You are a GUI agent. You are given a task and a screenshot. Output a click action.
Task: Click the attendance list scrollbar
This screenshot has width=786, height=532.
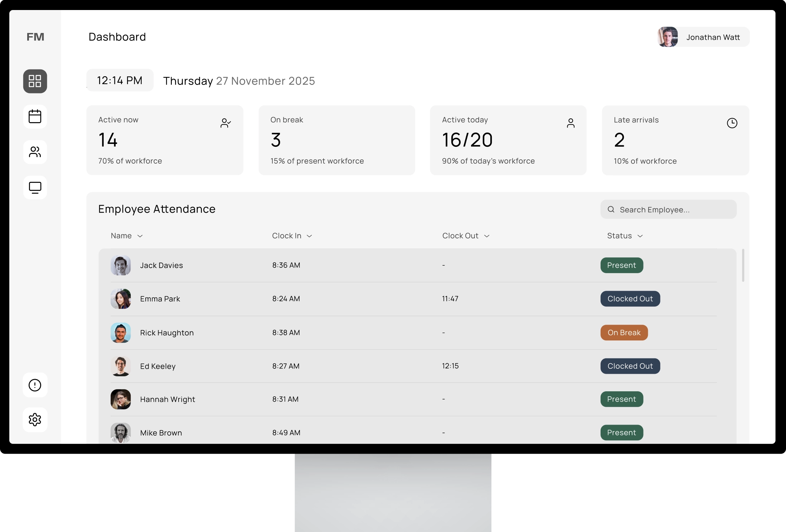743,265
